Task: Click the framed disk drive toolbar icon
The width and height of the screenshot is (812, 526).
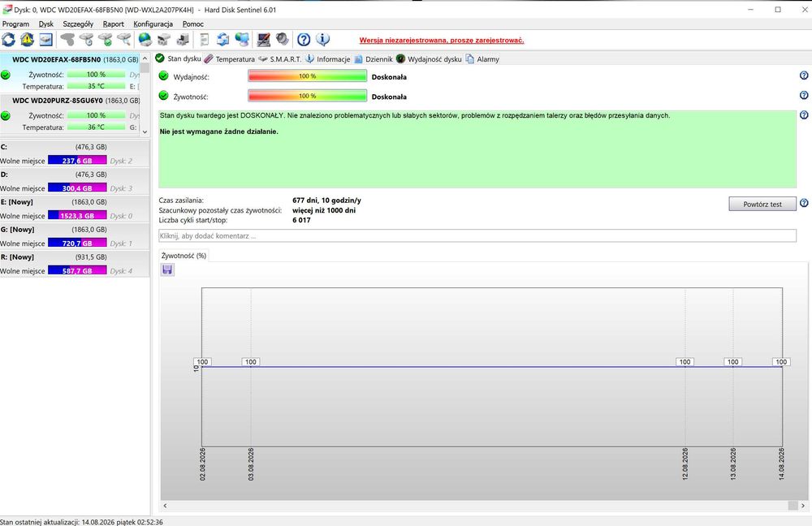Action: 46,39
